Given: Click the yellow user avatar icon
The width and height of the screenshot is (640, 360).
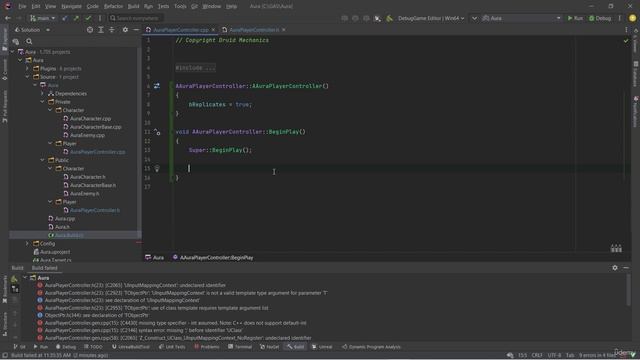Looking at the screenshot, I should coord(632,18).
